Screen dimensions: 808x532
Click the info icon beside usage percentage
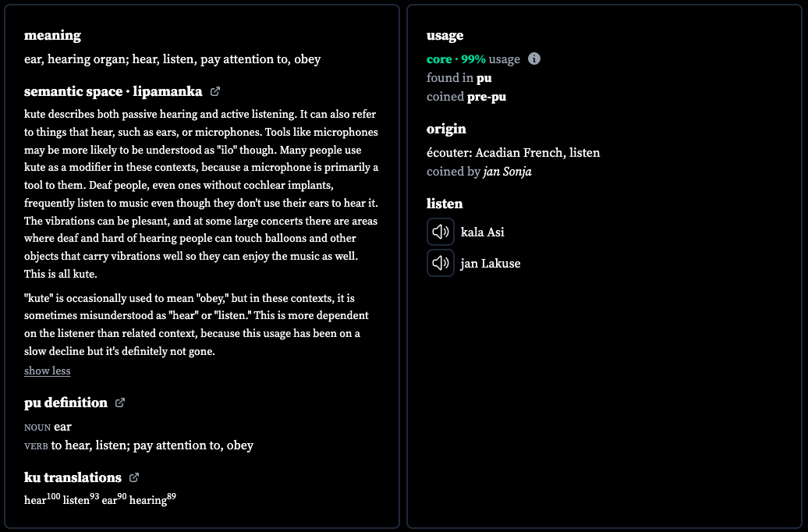pyautogui.click(x=534, y=59)
